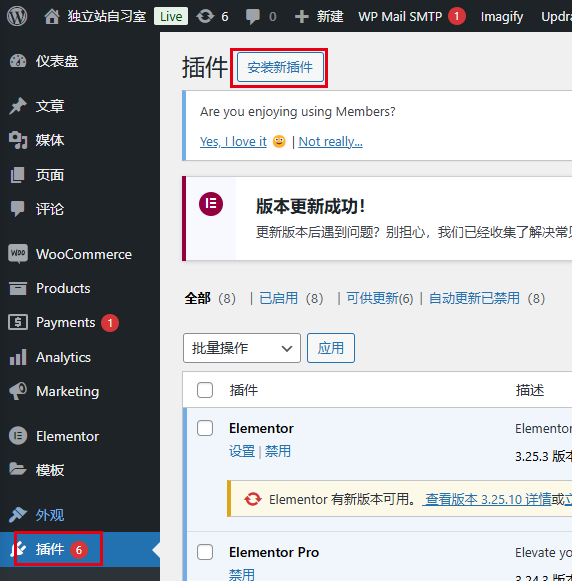Click the Analytics bar chart icon
Screen dimensions: 572x581
[18, 357]
